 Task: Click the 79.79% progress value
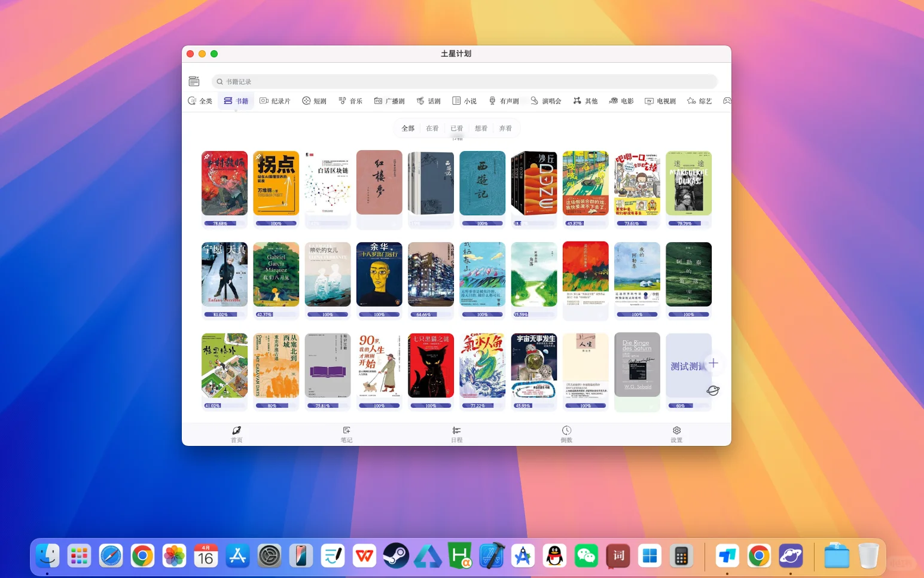tap(684, 224)
